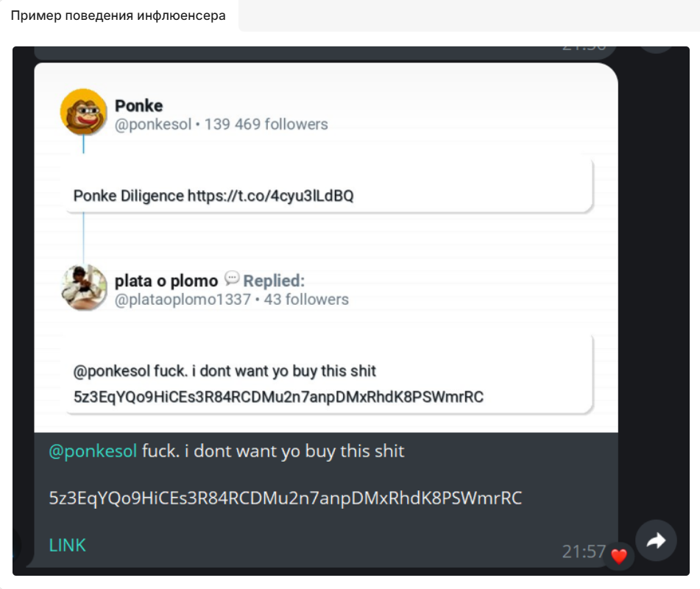Screen dimensions: 700x589
Task: Click the '139 469 followers' count
Action: [x=266, y=124]
